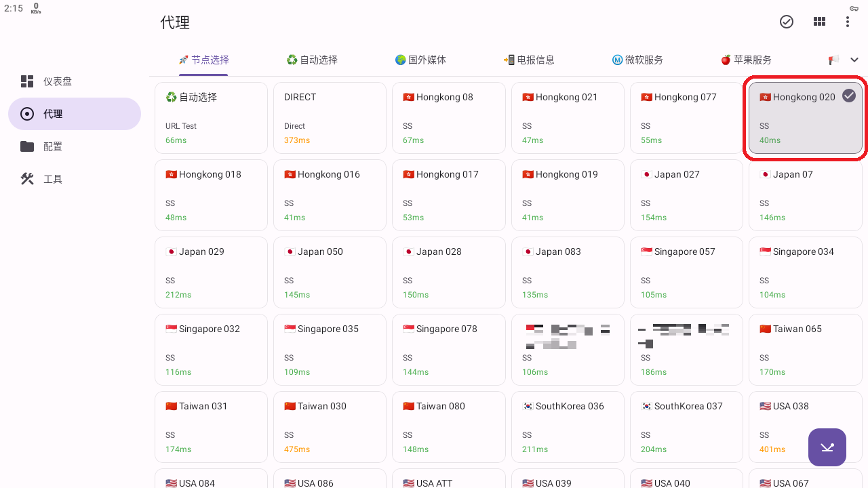Screen dimensions: 868x488
Task: Pick the Singapore 034 node card
Action: (805, 272)
